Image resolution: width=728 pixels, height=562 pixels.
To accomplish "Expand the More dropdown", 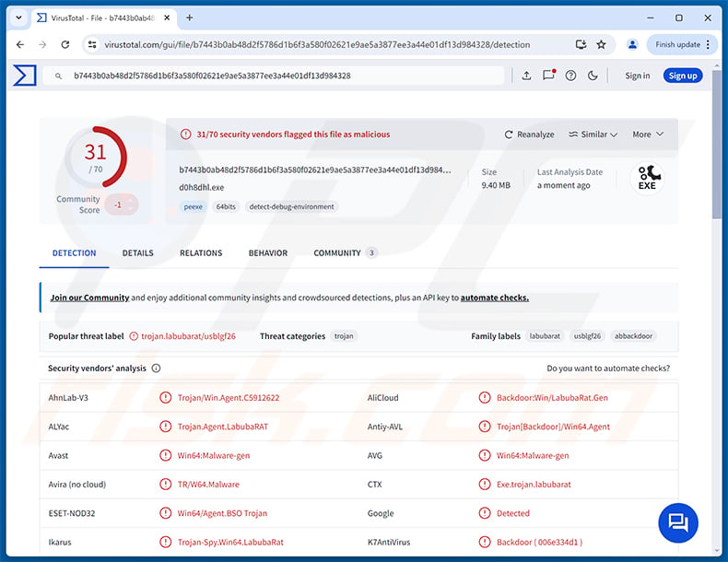I will [648, 135].
